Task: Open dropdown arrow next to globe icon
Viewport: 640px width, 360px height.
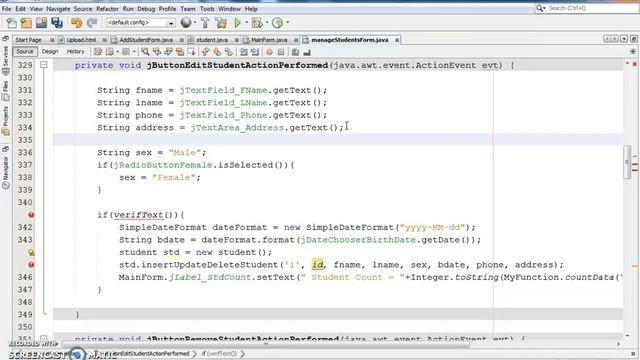Action: click(x=195, y=23)
